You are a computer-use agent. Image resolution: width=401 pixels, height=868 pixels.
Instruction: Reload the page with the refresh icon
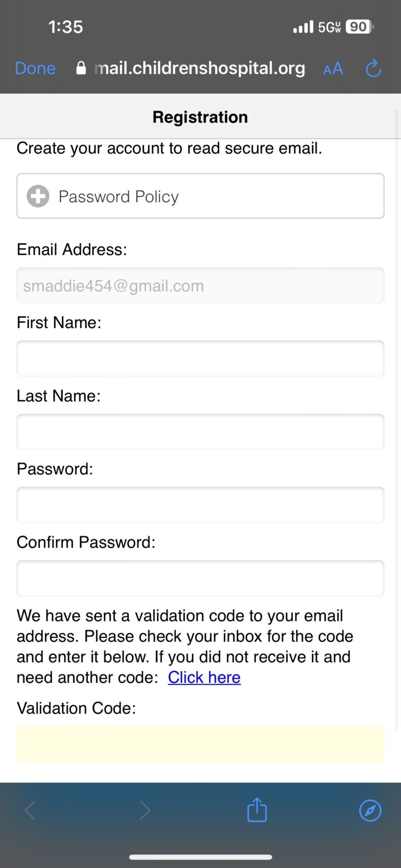pyautogui.click(x=373, y=68)
